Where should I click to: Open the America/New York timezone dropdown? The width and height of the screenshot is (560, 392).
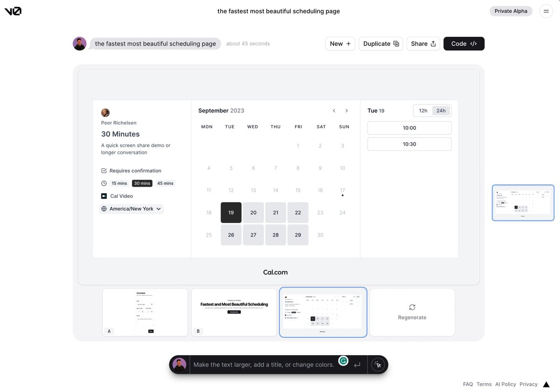pos(132,209)
